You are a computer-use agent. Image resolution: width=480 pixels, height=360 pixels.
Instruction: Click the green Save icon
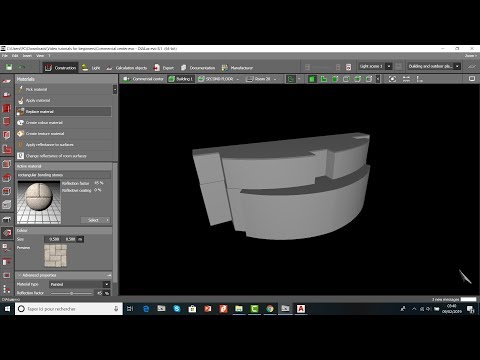[x=9, y=67]
